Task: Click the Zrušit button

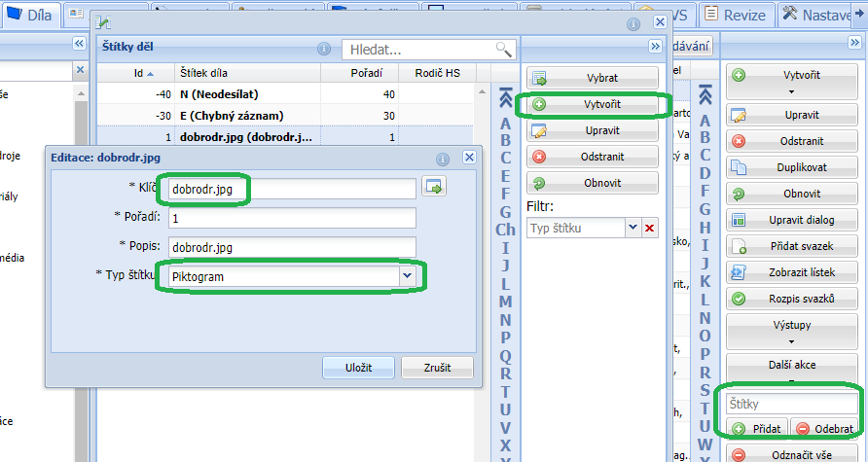Action: [437, 367]
